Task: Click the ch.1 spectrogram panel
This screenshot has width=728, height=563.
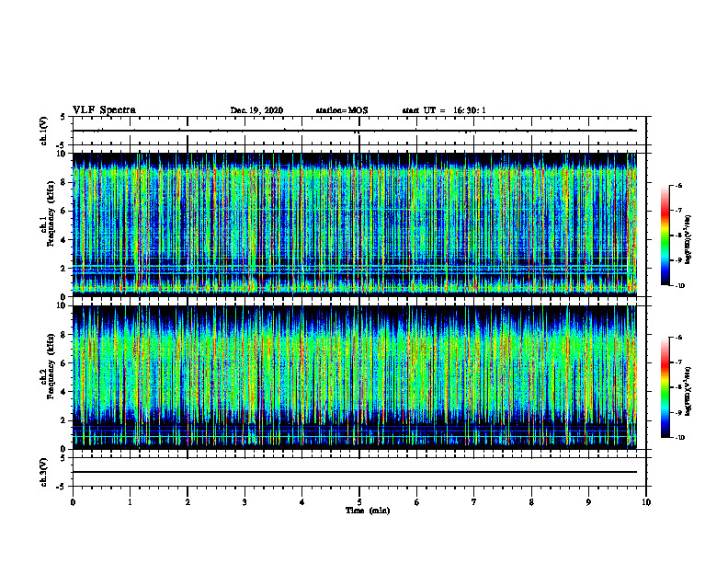Action: [355, 224]
